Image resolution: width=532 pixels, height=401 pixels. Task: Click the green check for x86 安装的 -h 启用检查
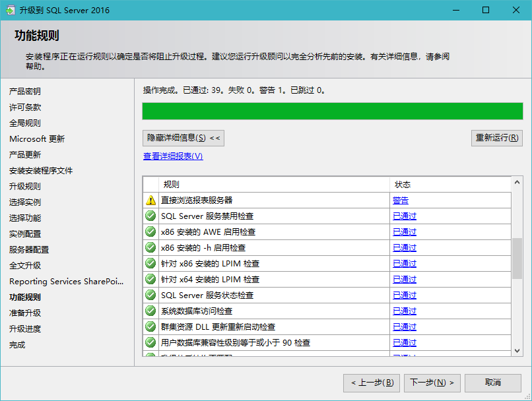[x=150, y=247]
